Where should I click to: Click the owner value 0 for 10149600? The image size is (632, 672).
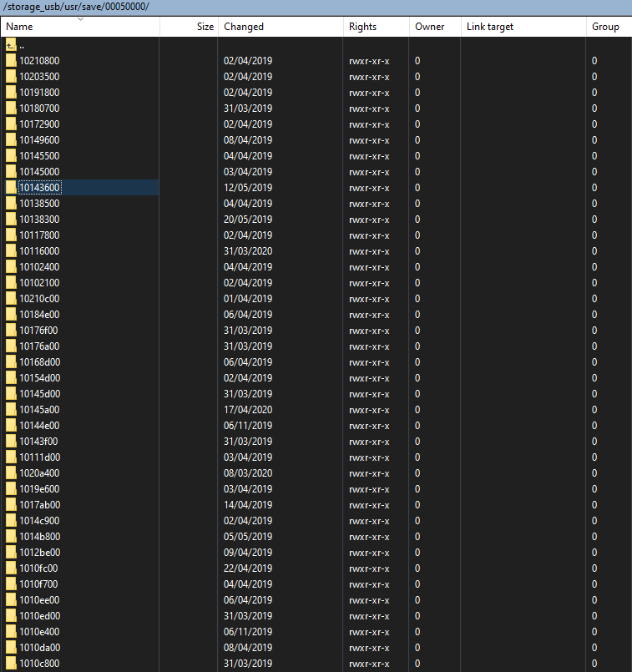(x=417, y=140)
